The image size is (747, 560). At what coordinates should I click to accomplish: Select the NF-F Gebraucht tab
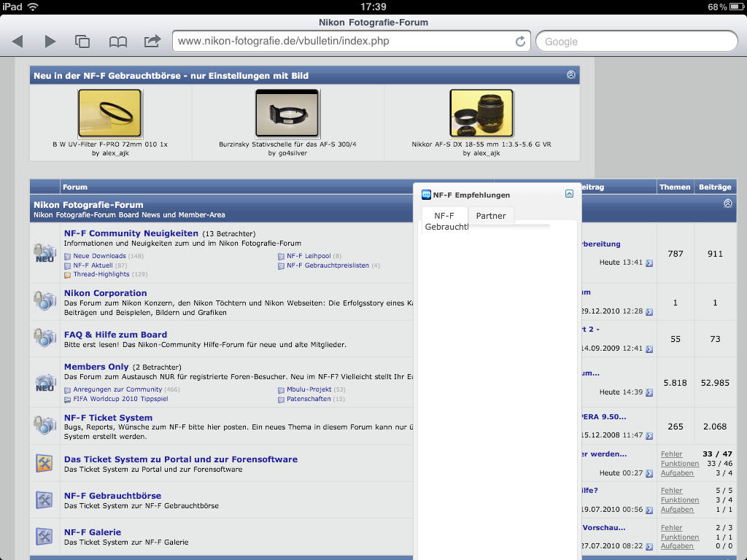[x=446, y=221]
